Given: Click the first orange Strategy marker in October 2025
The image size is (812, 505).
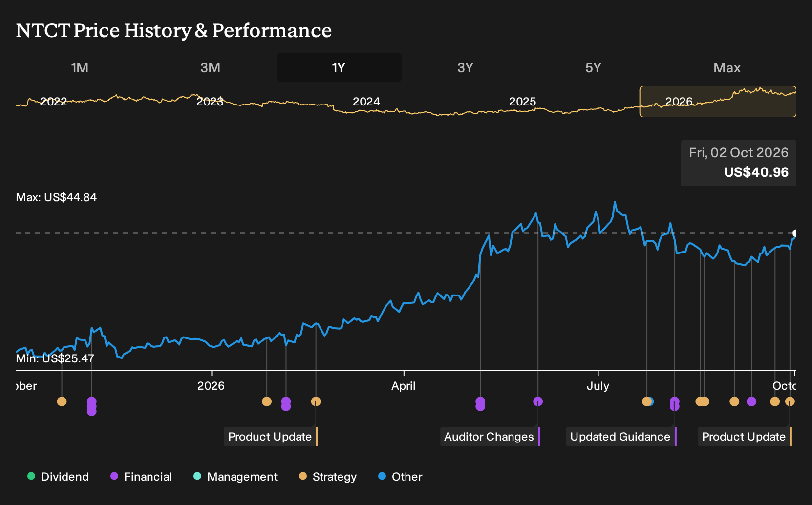Looking at the screenshot, I should [62, 401].
